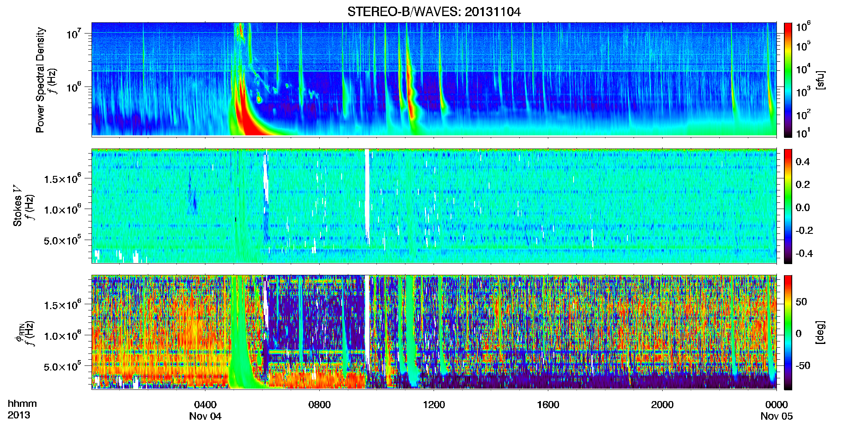
Task: Click the 2000 time tick label
Action: pos(662,405)
